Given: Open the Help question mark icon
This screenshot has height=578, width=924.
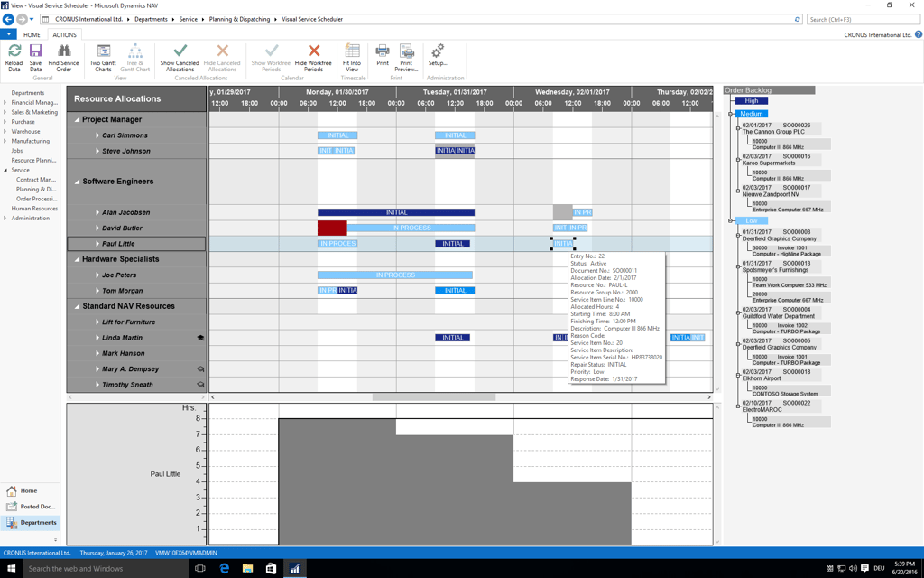Looking at the screenshot, I should (x=918, y=35).
